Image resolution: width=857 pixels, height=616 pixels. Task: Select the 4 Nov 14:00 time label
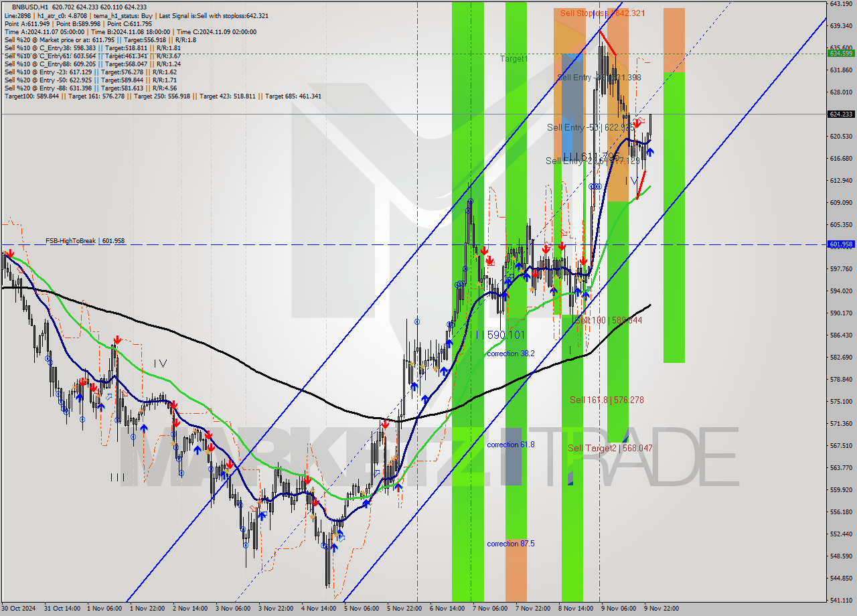317,609
